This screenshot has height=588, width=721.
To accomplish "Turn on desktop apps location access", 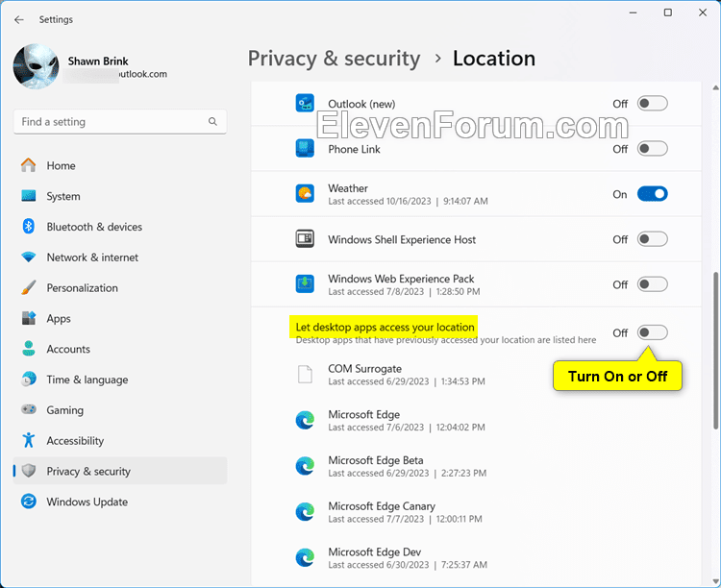I will point(652,332).
